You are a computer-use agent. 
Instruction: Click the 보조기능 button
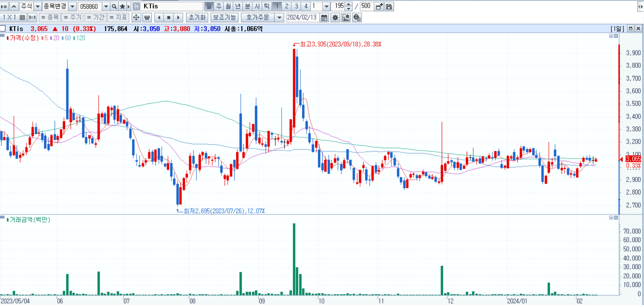(224, 17)
